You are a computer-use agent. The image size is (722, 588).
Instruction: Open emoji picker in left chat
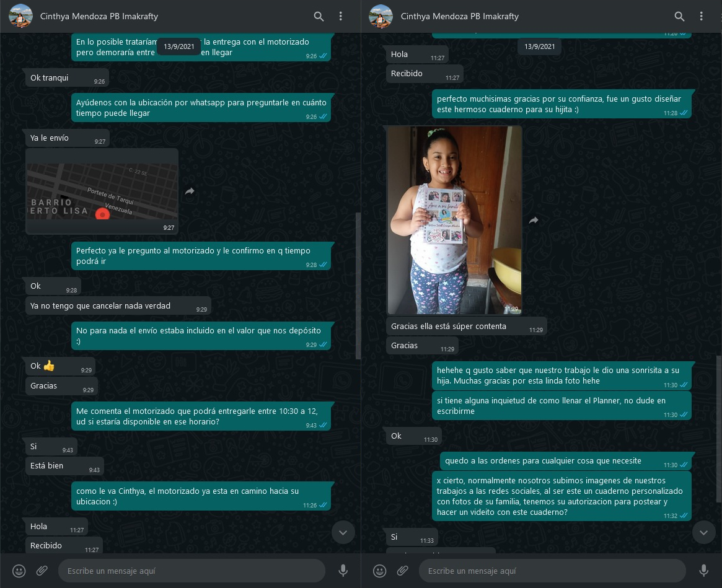(19, 571)
